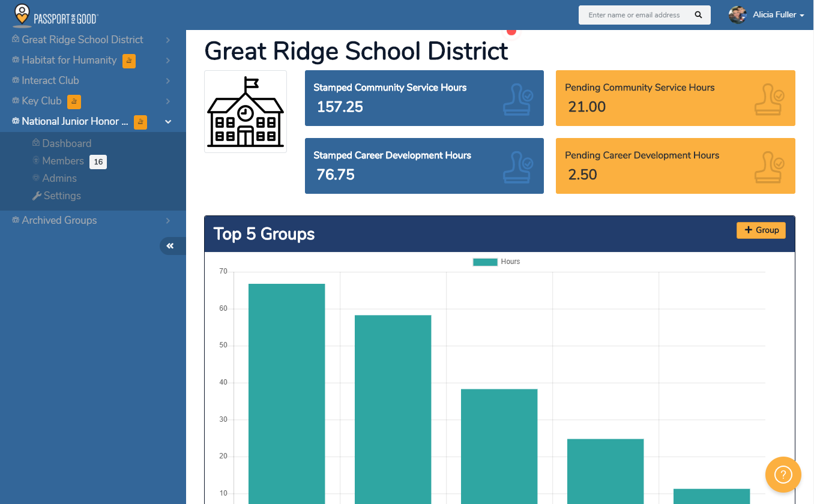Image resolution: width=814 pixels, height=504 pixels.
Task: Click the Interact Club group icon
Action: coord(16,80)
